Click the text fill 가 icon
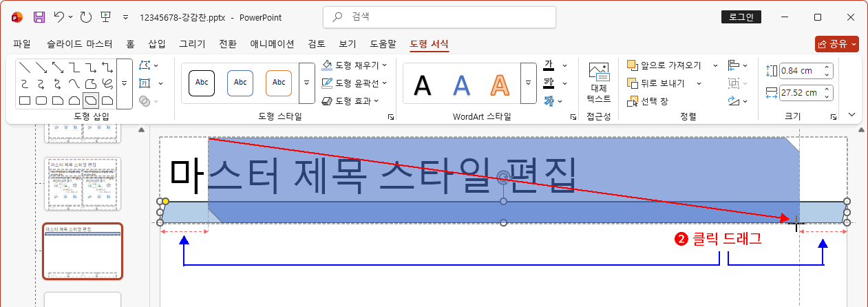 pyautogui.click(x=549, y=65)
